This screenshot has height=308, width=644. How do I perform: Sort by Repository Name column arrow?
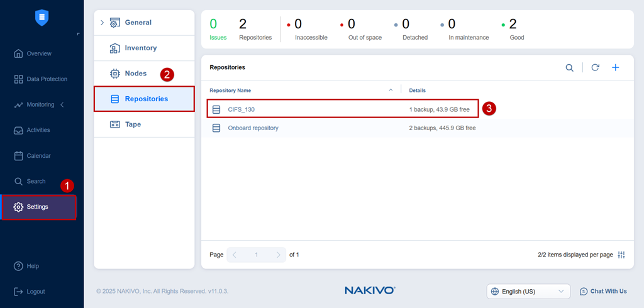coord(391,90)
